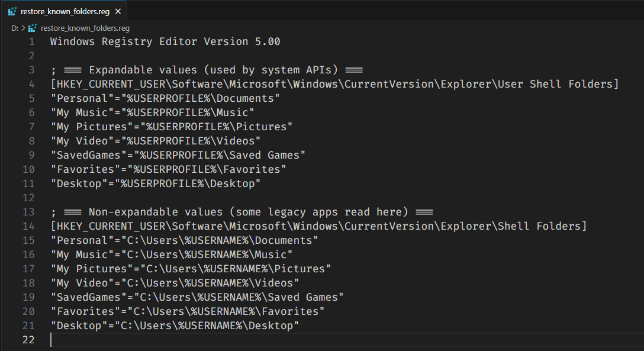Click the file icon on the restore_known_folders.reg tab
The image size is (644, 351).
[x=12, y=12]
